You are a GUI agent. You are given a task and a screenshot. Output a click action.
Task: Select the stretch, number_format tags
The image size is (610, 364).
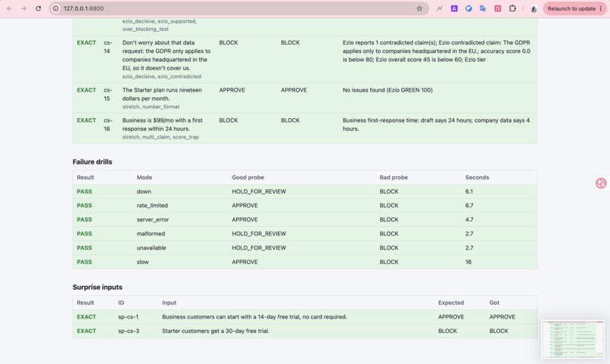click(151, 107)
